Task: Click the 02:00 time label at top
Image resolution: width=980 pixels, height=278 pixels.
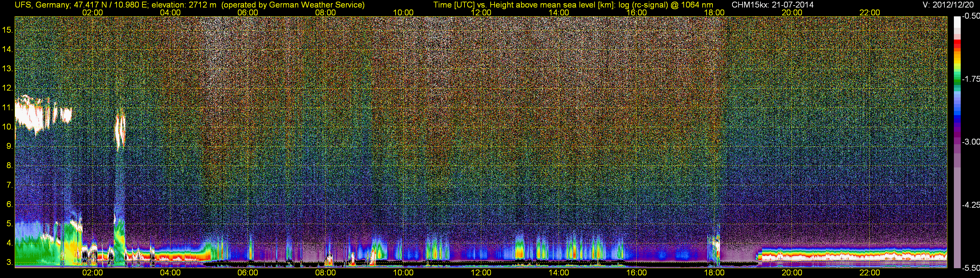Action: point(92,12)
